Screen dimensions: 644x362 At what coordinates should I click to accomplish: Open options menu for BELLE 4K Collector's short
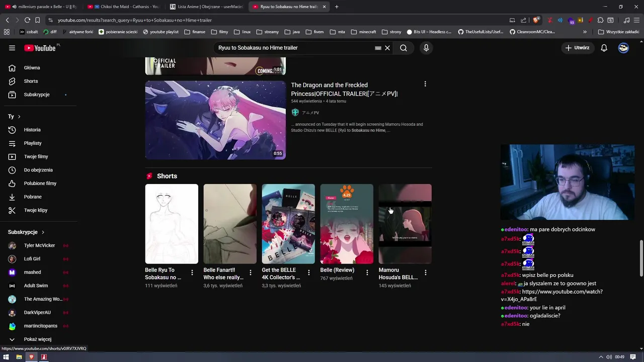coord(309,273)
